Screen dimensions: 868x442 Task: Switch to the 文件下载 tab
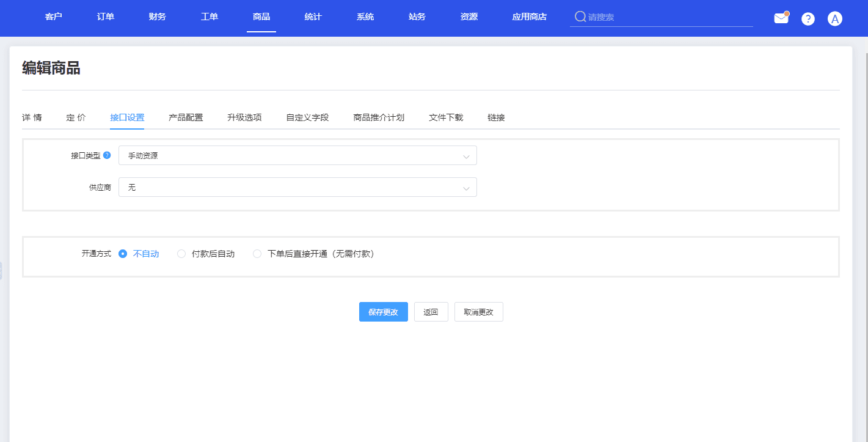[x=446, y=117]
